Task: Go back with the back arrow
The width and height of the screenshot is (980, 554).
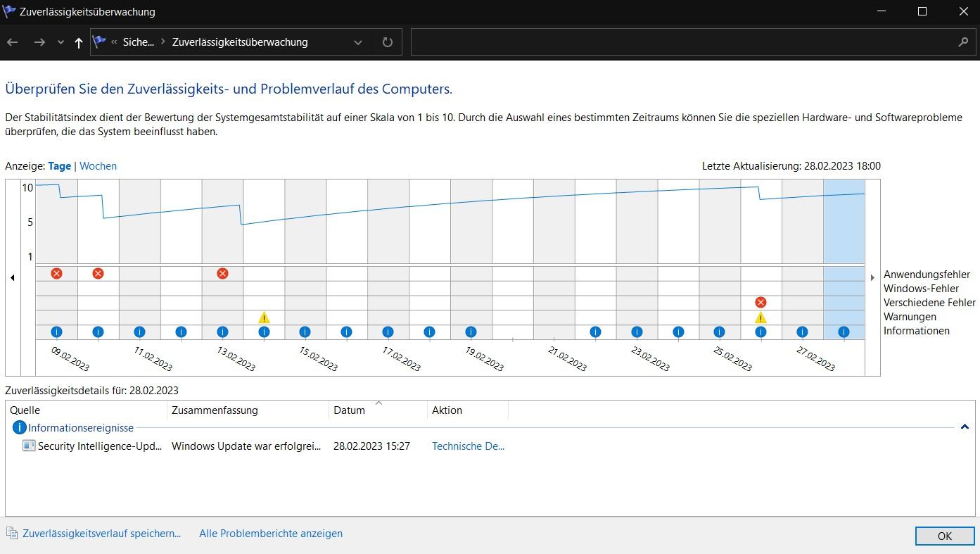Action: [12, 42]
